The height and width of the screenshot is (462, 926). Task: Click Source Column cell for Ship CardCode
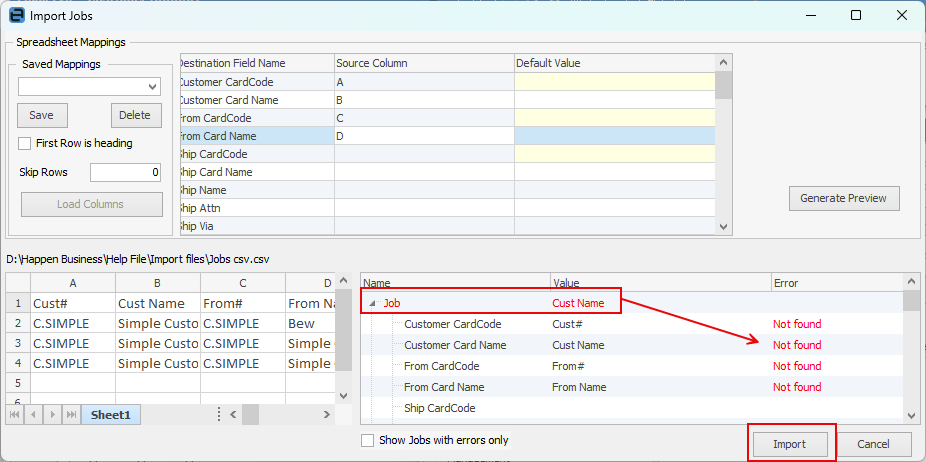click(424, 154)
